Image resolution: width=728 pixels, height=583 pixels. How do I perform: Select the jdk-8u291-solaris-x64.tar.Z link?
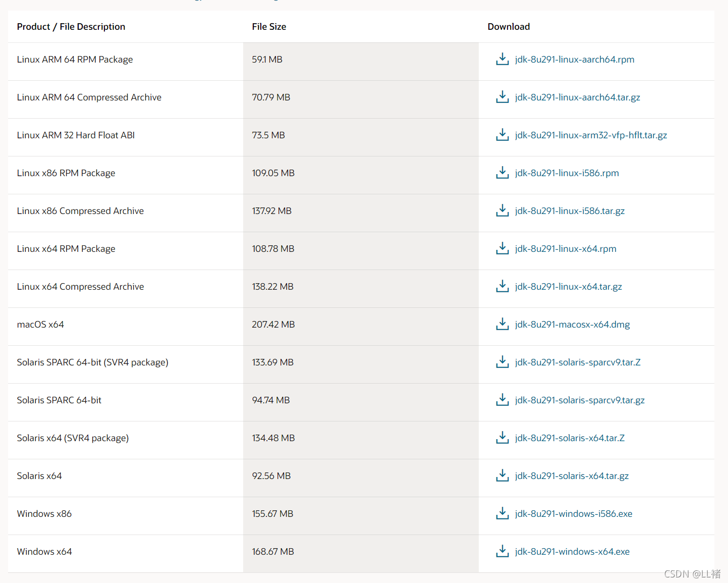click(x=570, y=438)
